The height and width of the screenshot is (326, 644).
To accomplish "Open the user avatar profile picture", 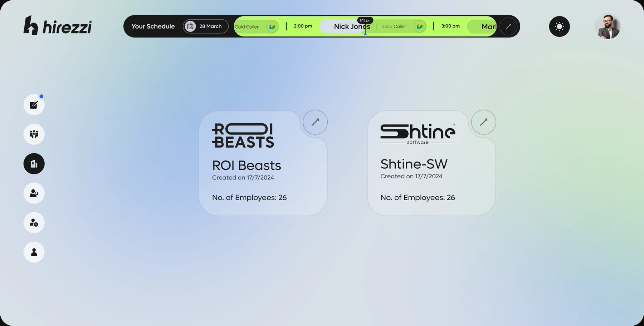I will (x=607, y=26).
